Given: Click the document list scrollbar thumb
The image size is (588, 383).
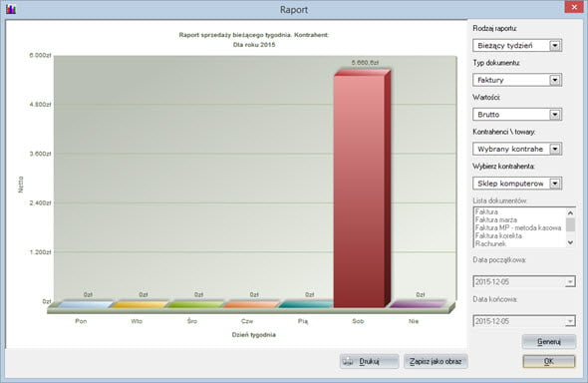Looking at the screenshot, I should [570, 224].
